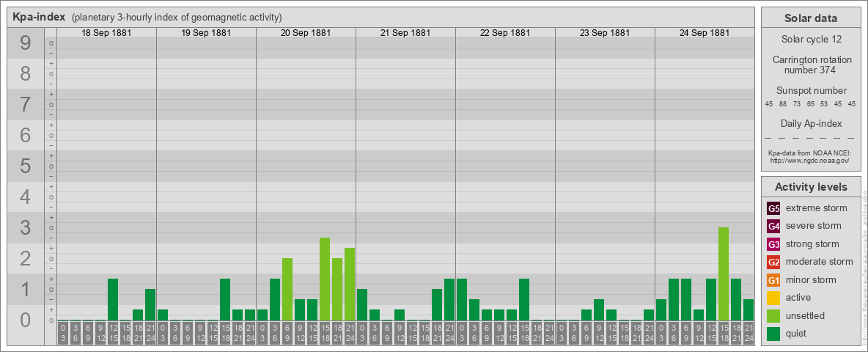Click the Kp scale number 5

point(26,166)
